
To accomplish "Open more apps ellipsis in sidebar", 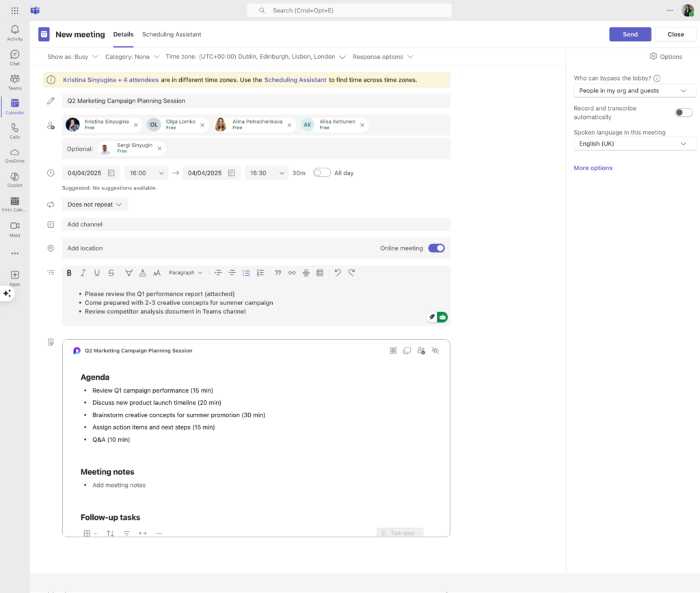I will coord(15,254).
